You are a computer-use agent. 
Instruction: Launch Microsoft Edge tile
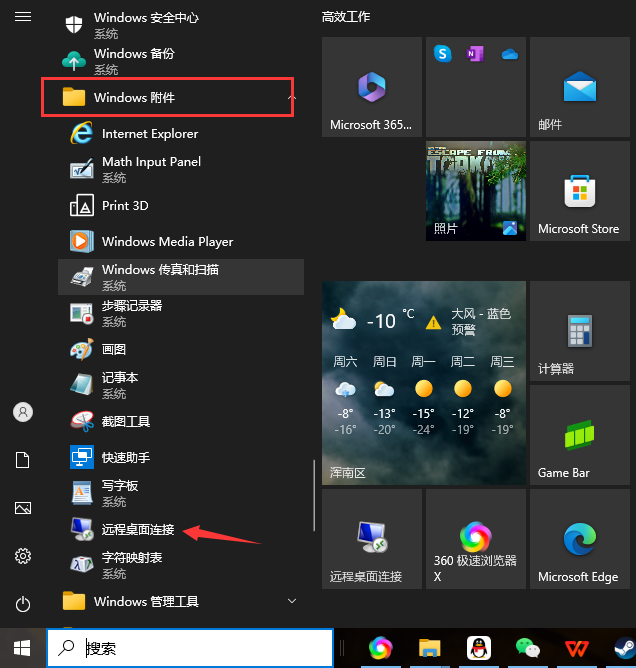578,540
